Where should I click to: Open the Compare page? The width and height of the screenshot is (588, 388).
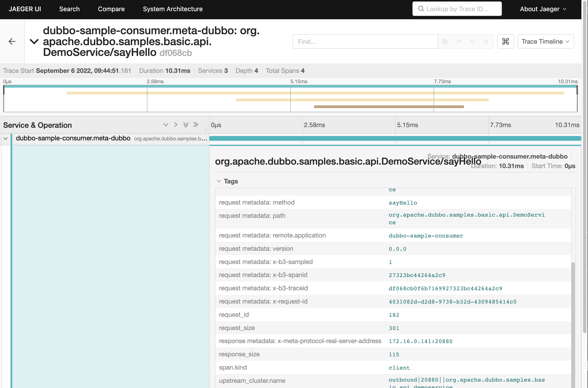click(x=111, y=9)
